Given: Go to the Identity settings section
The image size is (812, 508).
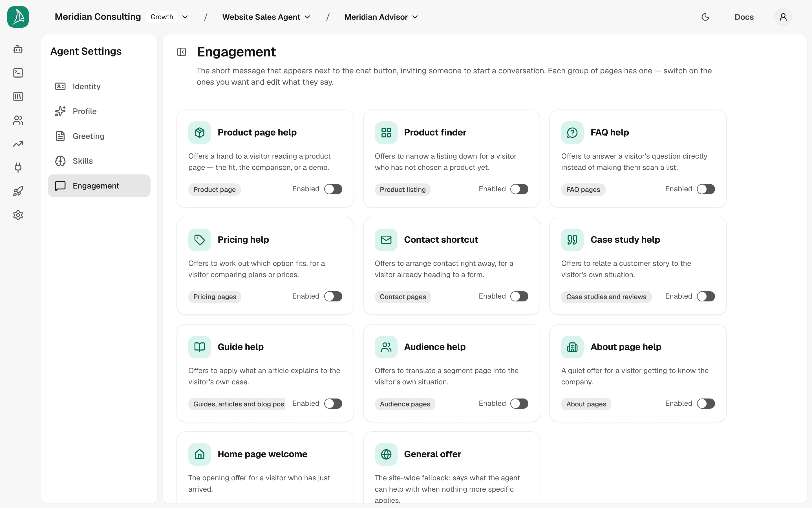Looking at the screenshot, I should click(x=99, y=86).
